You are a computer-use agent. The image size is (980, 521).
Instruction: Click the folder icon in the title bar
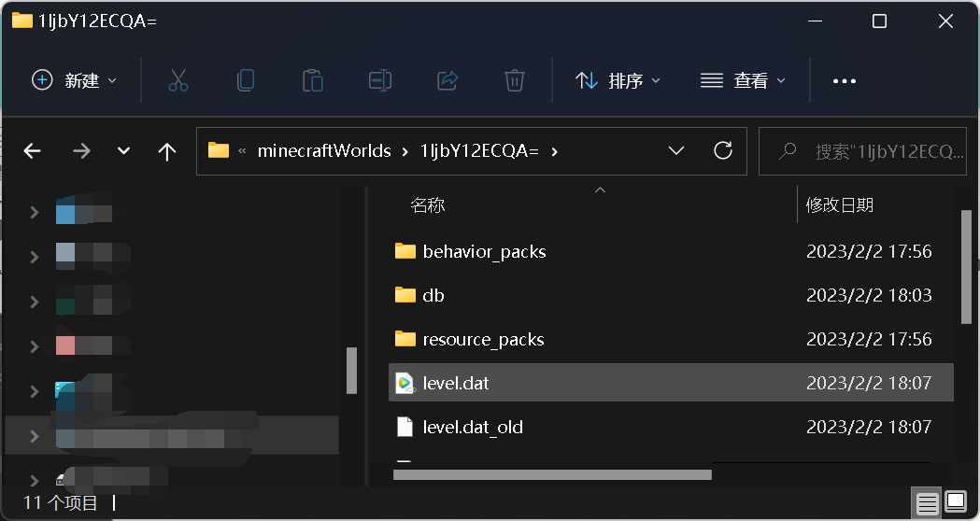[22, 21]
